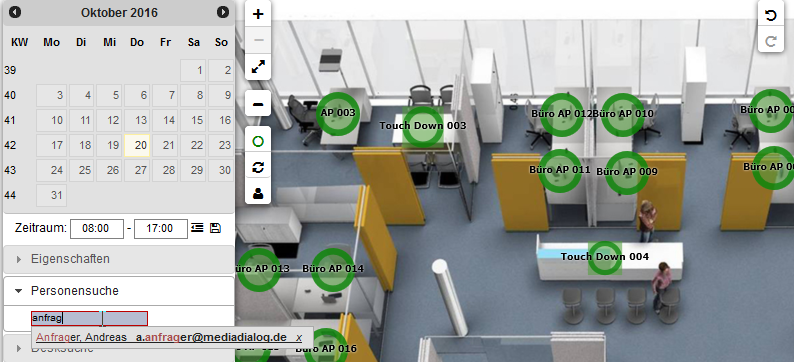
Task: Select the Touch Down 004 desk marker
Action: [605, 257]
